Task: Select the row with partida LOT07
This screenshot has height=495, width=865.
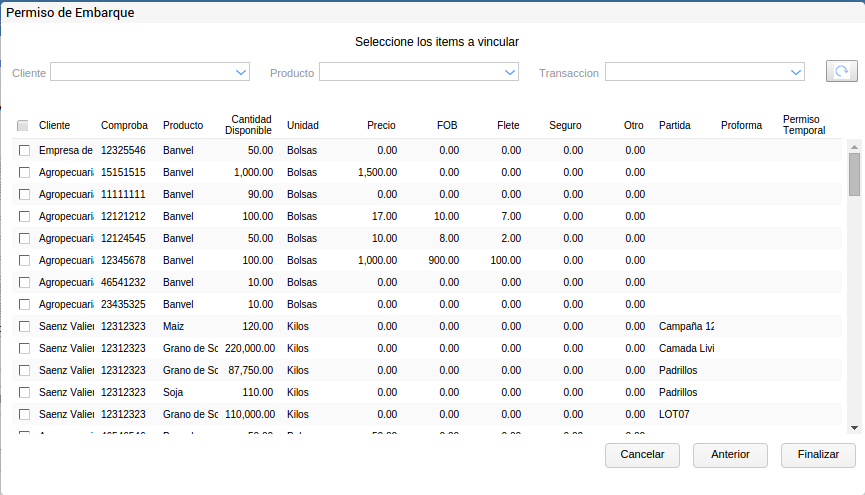Action: [x=24, y=414]
